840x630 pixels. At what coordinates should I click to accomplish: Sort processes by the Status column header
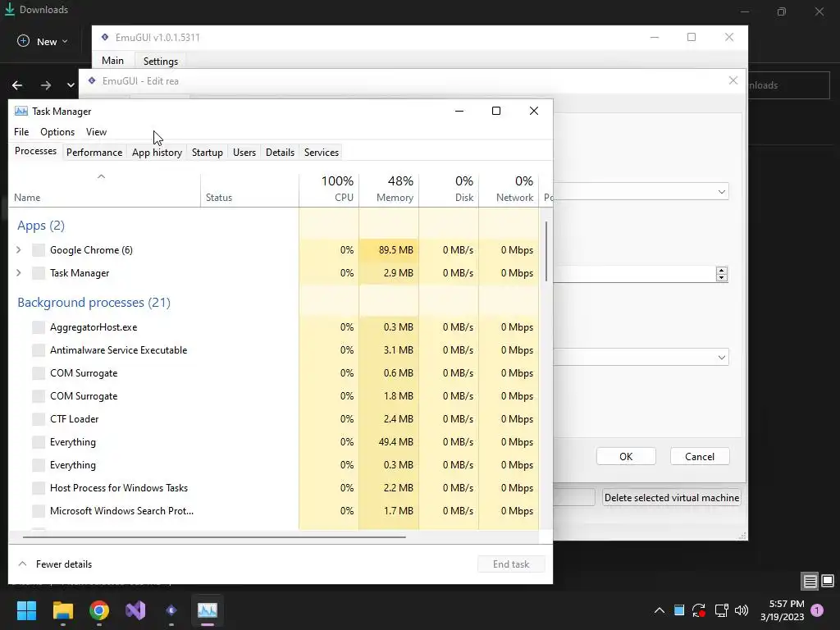249,189
